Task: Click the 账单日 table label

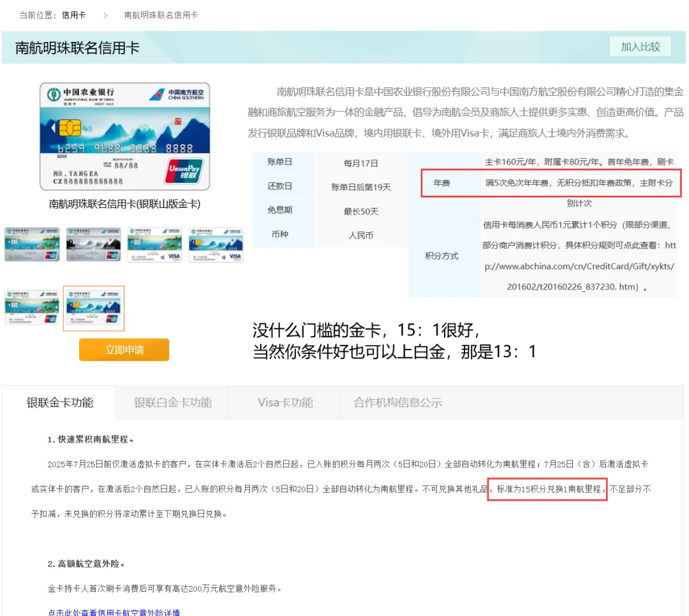Action: coord(280,162)
